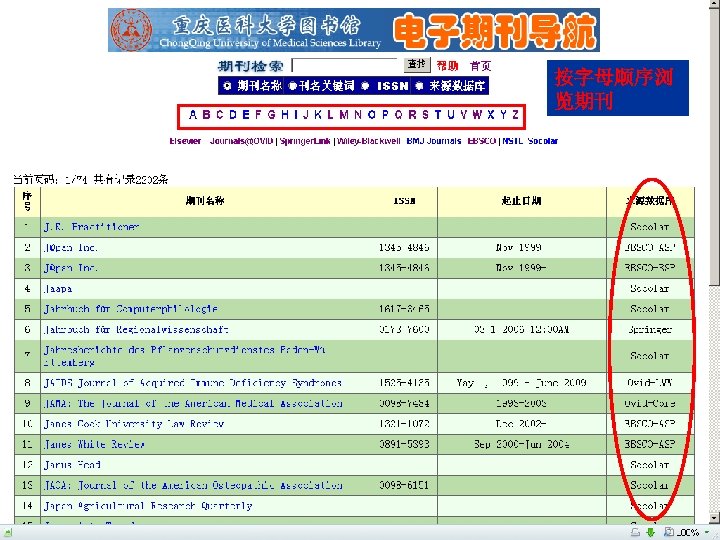720x540 pixels.
Task: Open the NSTL database link
Action: click(512, 141)
